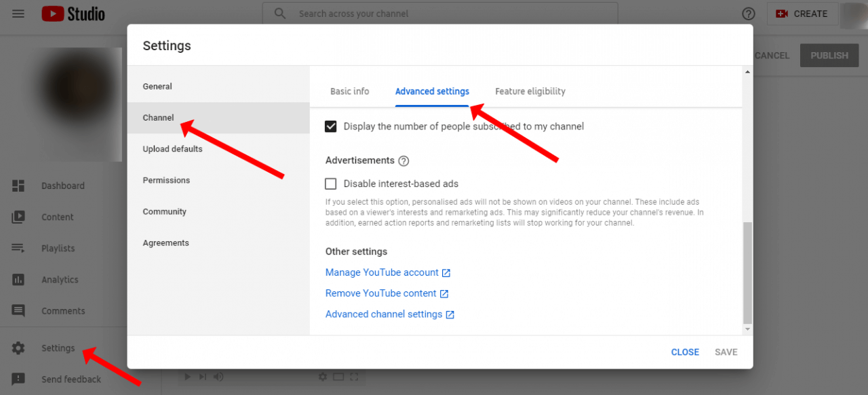
Task: Click the CLOSE button in dialog
Action: pyautogui.click(x=685, y=352)
